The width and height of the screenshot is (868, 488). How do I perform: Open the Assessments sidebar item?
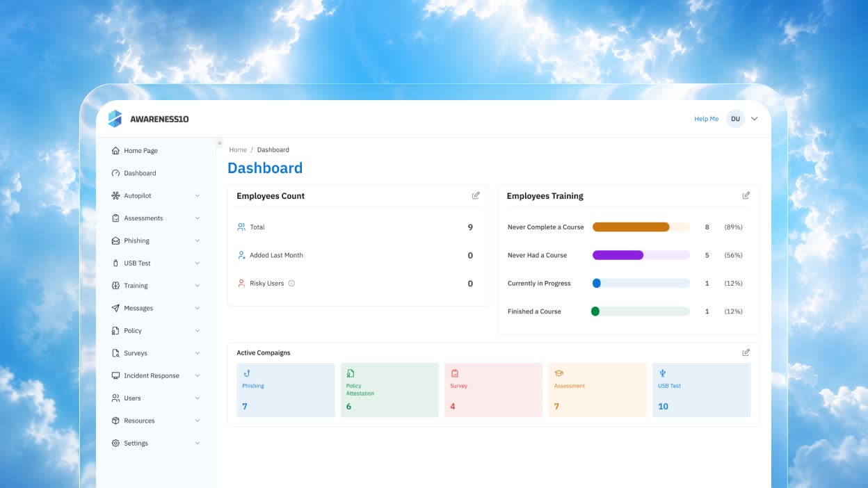(156, 218)
